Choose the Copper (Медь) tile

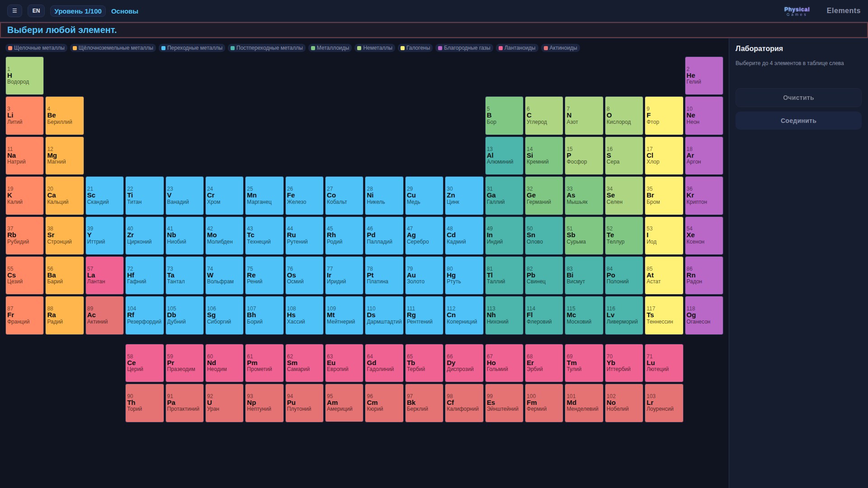pos(424,196)
